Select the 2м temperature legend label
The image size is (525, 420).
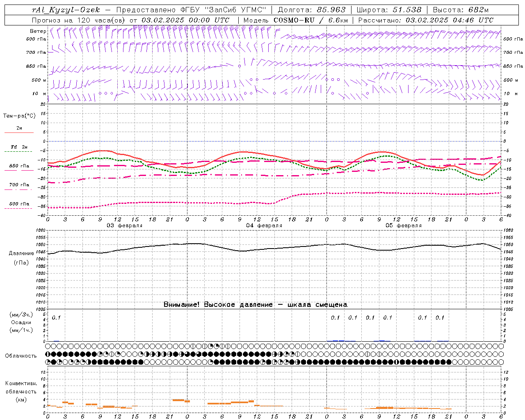click(x=19, y=128)
